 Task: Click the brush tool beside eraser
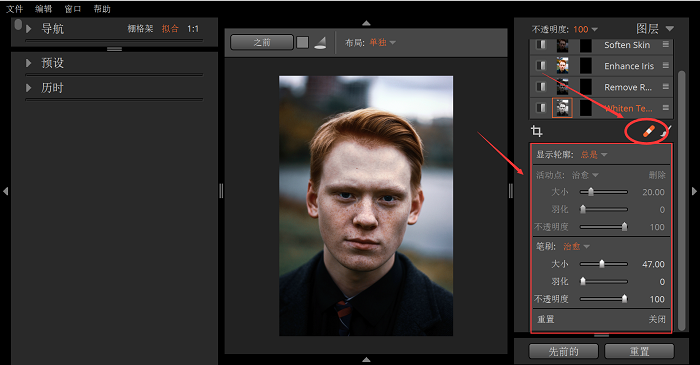pyautogui.click(x=667, y=131)
